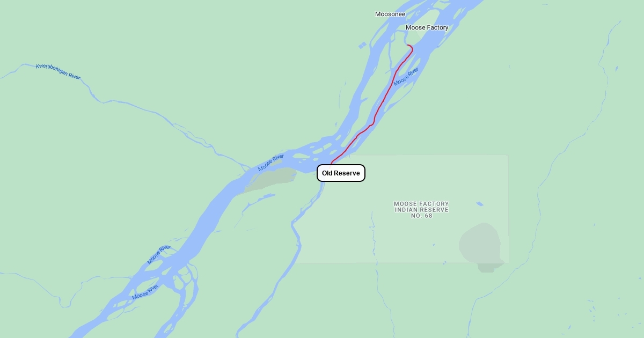The width and height of the screenshot is (644, 338).
Task: Click the small blue water patch west of Moosonee
Action: click(x=362, y=46)
